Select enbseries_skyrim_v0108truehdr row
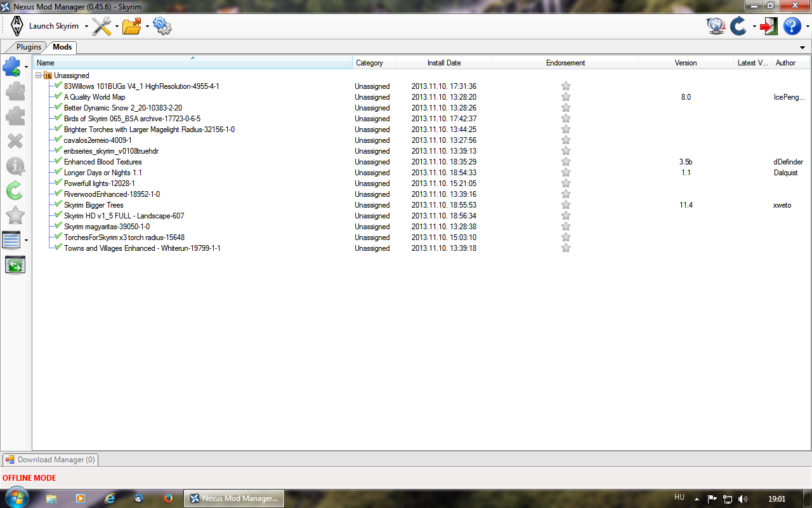 (x=422, y=151)
